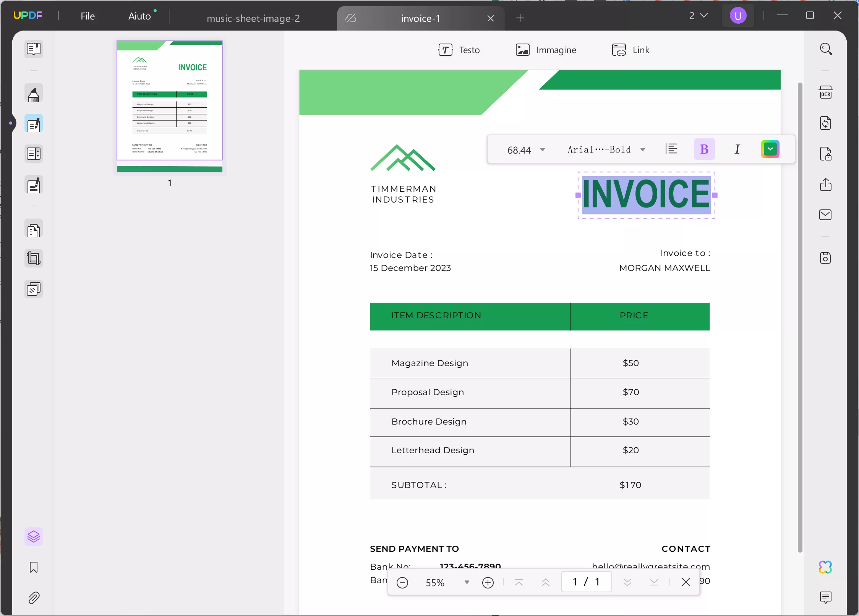
Task: Open the Comments panel chat icon
Action: tap(826, 597)
